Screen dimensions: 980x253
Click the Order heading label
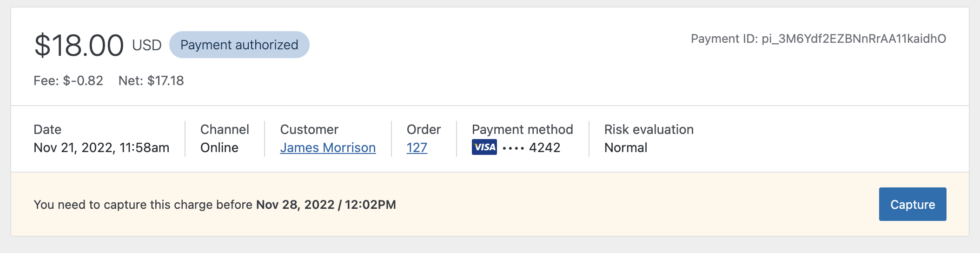tap(424, 129)
